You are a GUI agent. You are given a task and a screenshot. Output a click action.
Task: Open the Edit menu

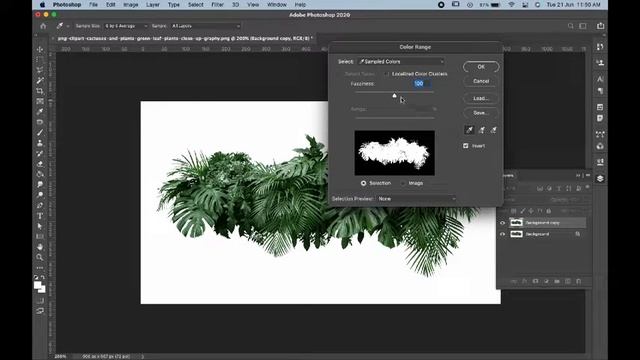tap(111, 5)
